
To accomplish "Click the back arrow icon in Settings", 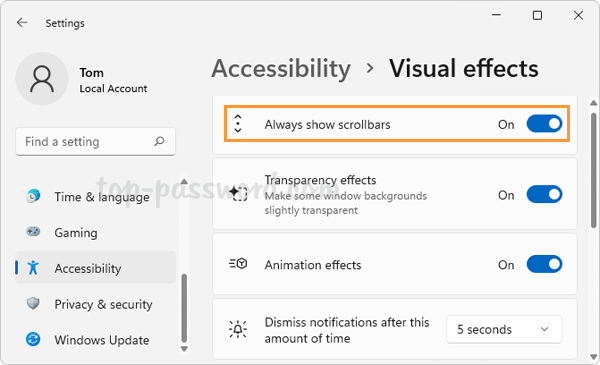I will (22, 23).
